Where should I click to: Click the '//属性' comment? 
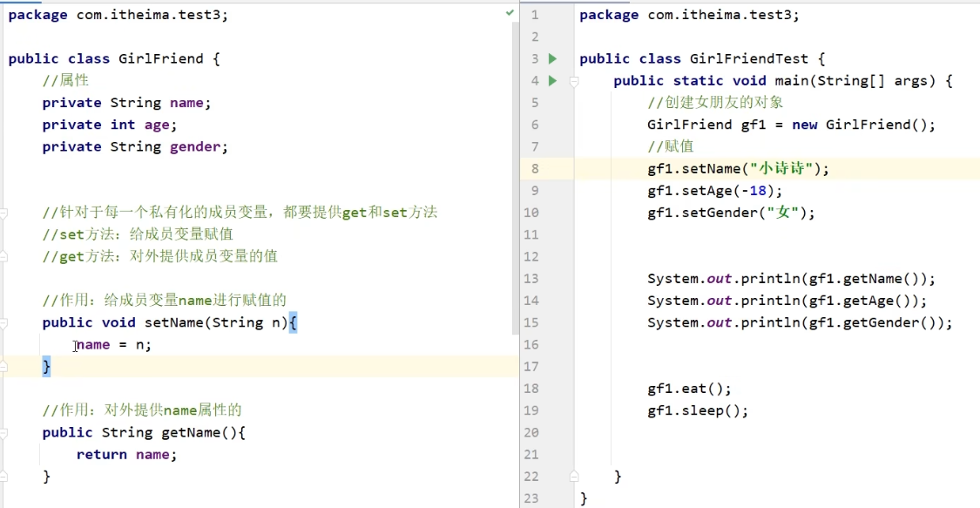65,81
